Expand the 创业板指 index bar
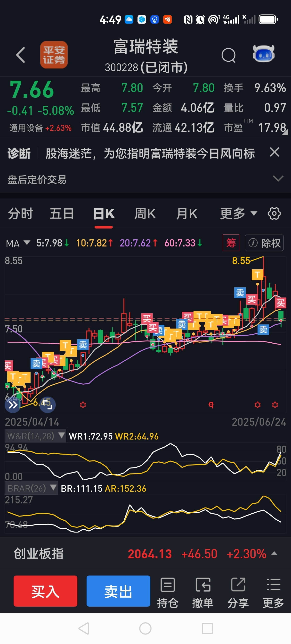The image size is (291, 644). 274,553
